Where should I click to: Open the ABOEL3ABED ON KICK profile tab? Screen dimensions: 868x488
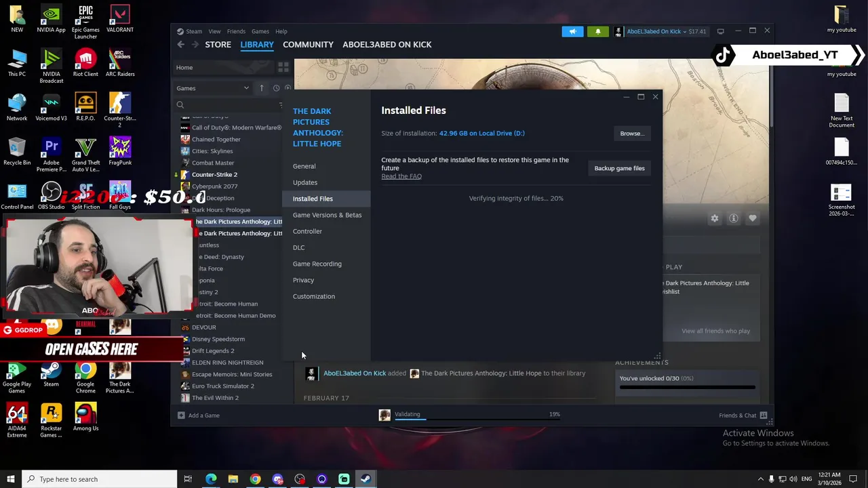pos(387,45)
